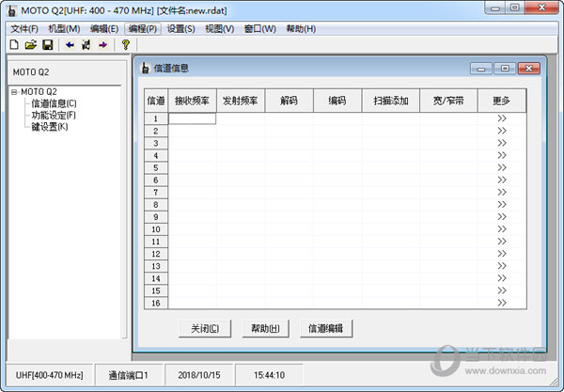Select 信道信息(C) in the tree
The height and width of the screenshot is (392, 564).
[54, 103]
